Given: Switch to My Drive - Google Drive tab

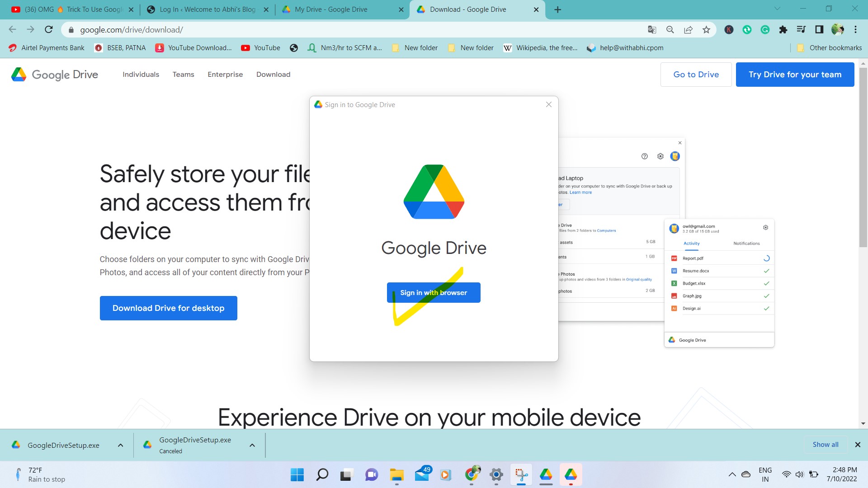Looking at the screenshot, I should point(343,9).
